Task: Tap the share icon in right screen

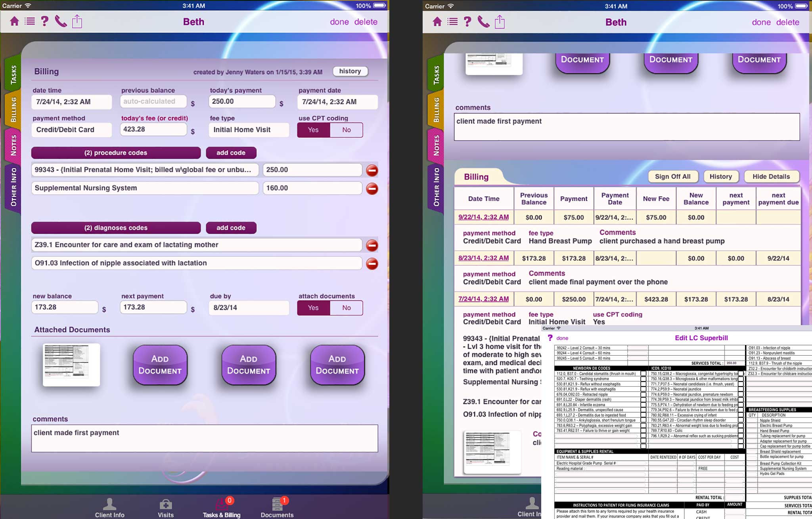Action: (x=500, y=21)
